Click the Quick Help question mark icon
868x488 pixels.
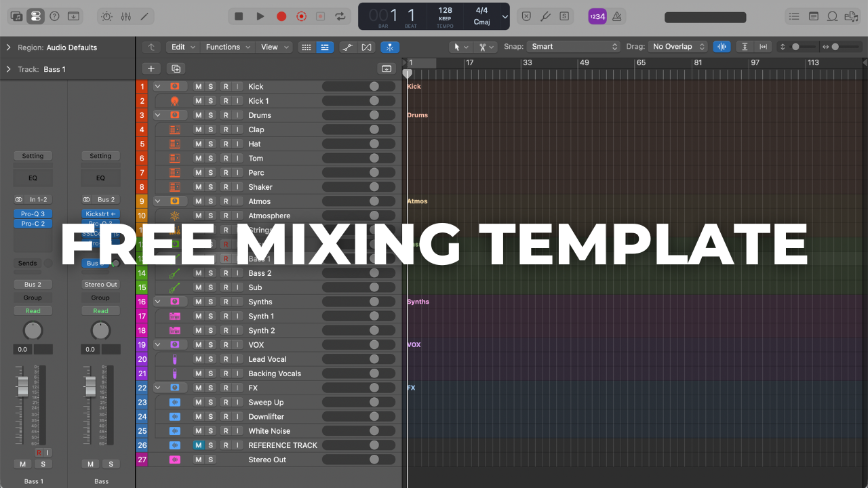55,15
